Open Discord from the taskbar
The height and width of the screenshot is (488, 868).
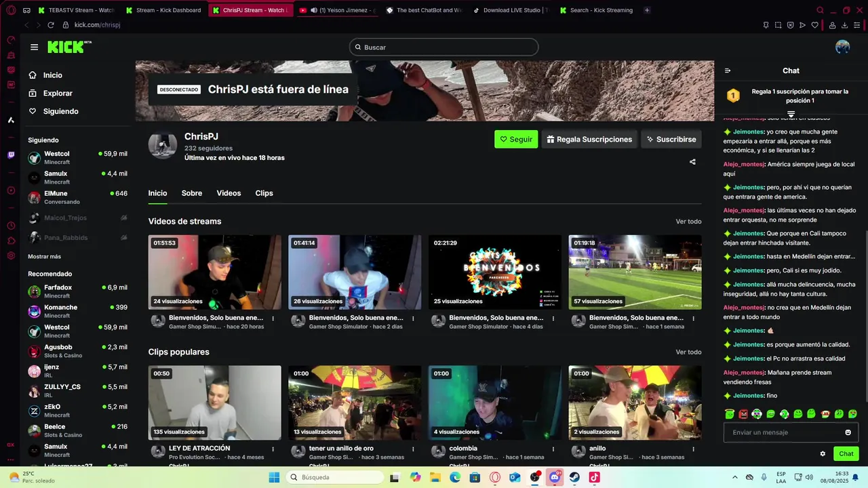pyautogui.click(x=555, y=477)
